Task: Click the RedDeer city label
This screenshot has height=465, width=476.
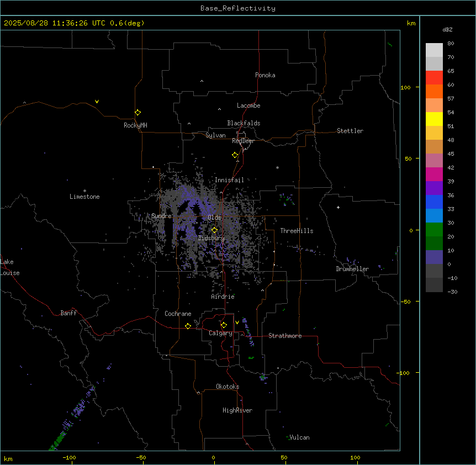Action: pyautogui.click(x=243, y=141)
